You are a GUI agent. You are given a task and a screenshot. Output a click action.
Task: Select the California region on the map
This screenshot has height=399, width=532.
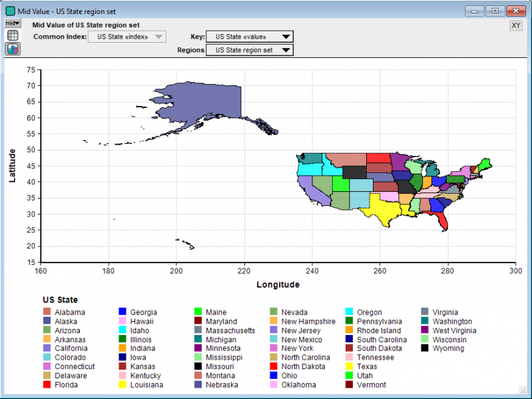pos(310,190)
